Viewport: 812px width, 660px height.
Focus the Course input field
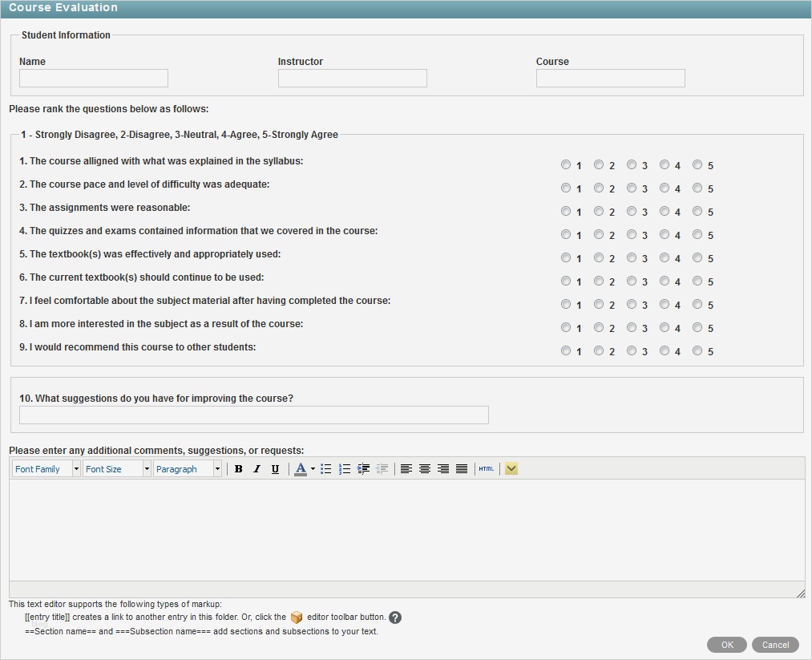[x=611, y=79]
